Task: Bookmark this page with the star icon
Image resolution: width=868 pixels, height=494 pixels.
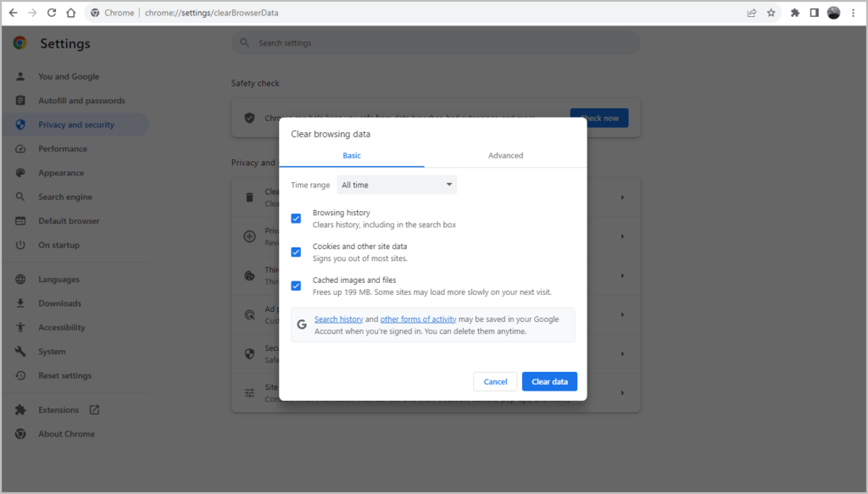Action: [771, 13]
